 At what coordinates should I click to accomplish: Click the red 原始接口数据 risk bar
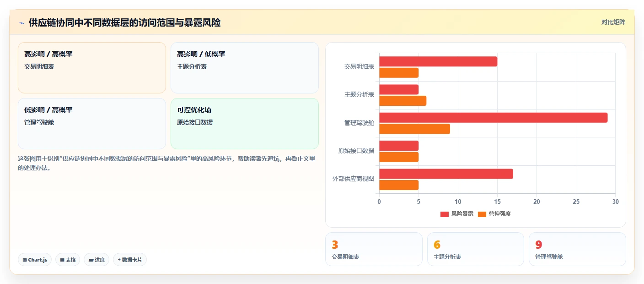point(399,146)
